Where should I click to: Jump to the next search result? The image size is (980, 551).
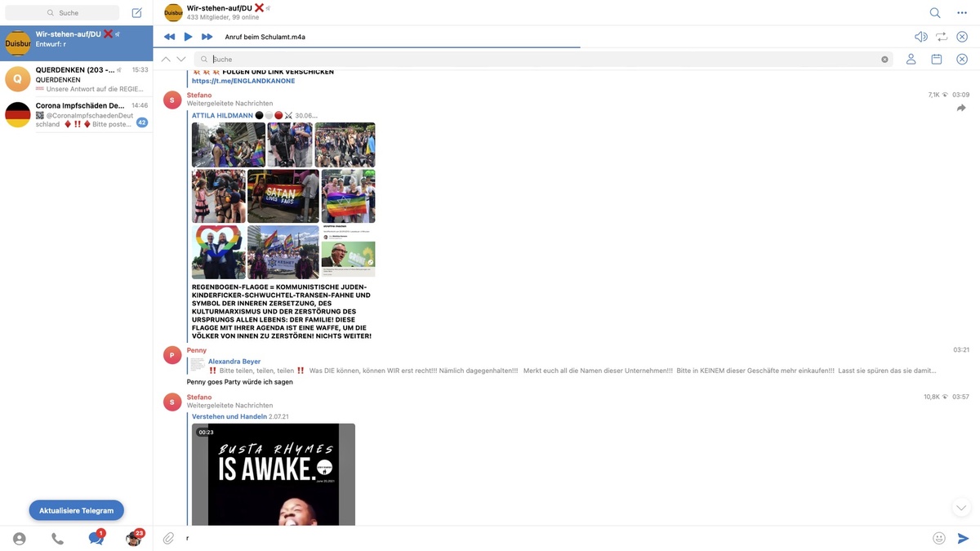(x=181, y=60)
